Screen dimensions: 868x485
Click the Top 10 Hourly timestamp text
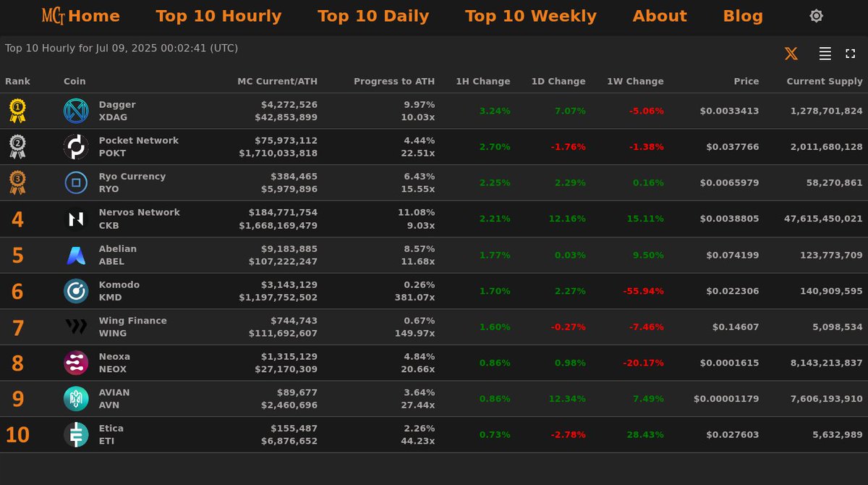click(x=122, y=48)
